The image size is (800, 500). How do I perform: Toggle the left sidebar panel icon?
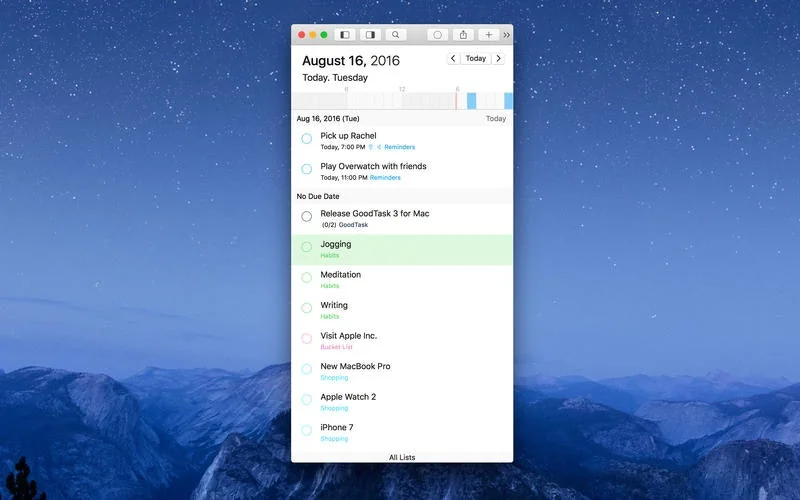click(x=345, y=35)
